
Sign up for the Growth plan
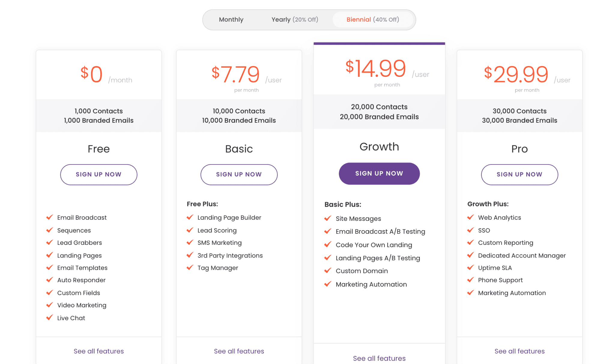click(x=379, y=173)
